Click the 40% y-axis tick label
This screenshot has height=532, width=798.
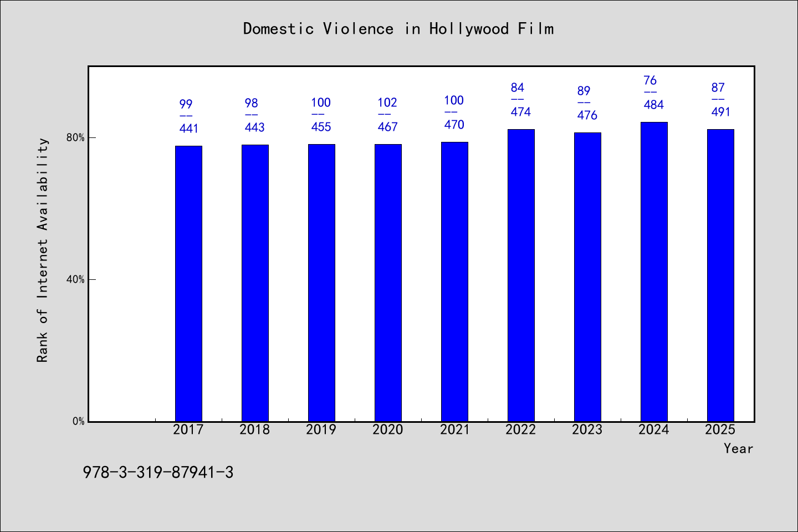(75, 279)
